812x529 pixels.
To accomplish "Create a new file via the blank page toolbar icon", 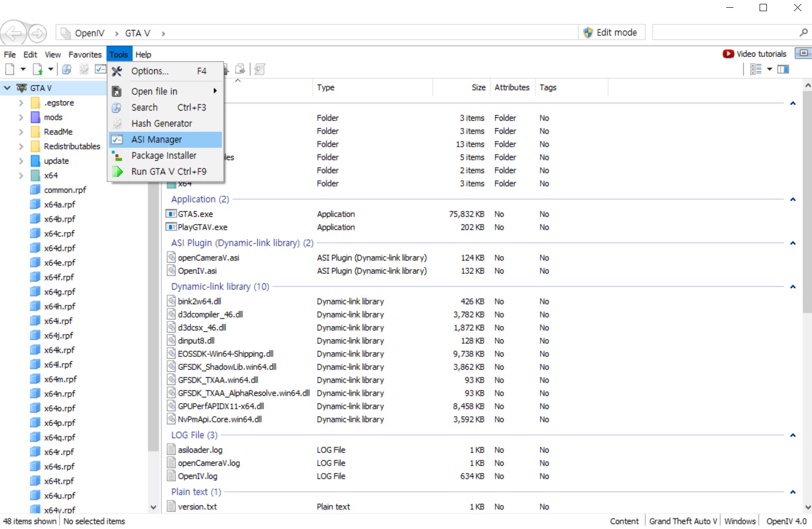I will [x=10, y=69].
